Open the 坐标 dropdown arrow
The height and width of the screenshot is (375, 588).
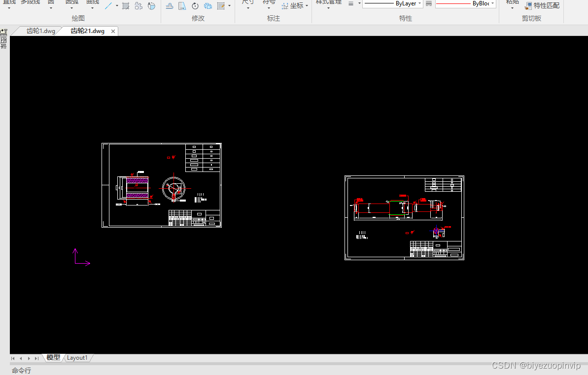pos(307,5)
